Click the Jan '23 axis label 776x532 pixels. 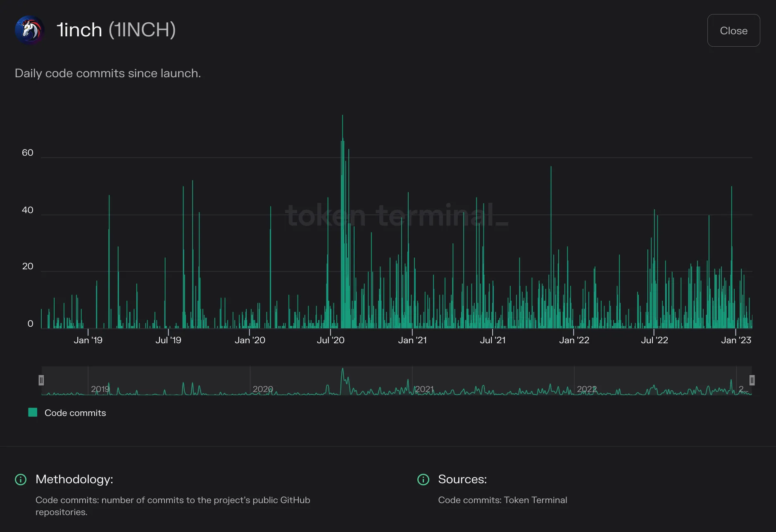pyautogui.click(x=736, y=340)
